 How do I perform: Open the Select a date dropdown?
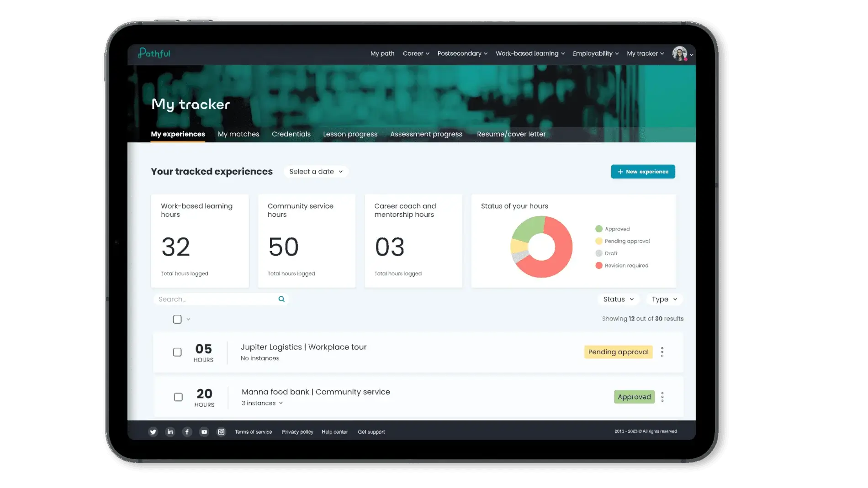coord(316,172)
